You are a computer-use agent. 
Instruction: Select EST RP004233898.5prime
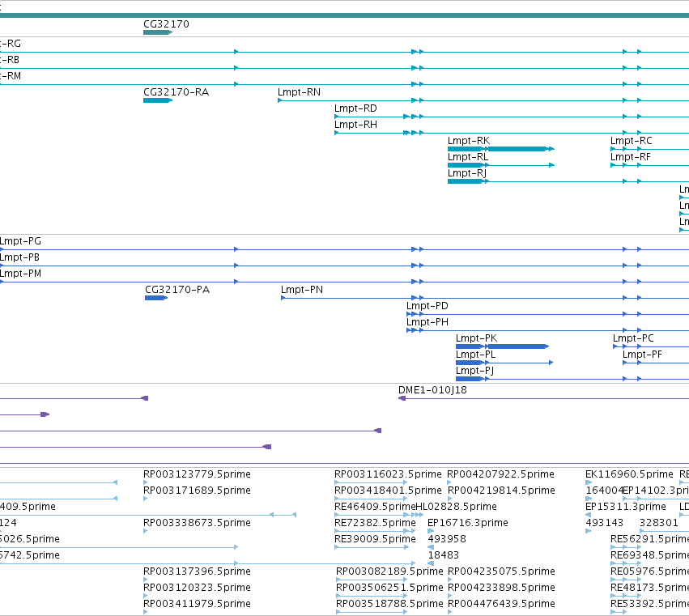click(501, 588)
